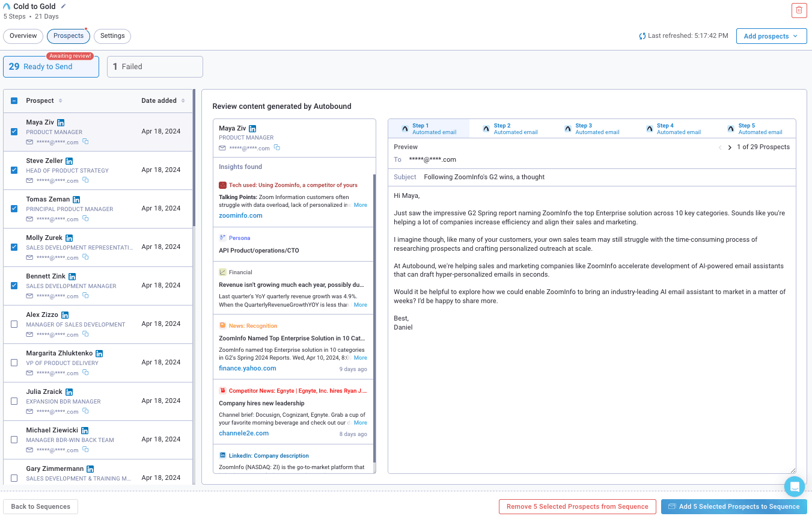Viewport: 812px width, 519px height.
Task: Switch to the Settings tab
Action: tap(112, 36)
